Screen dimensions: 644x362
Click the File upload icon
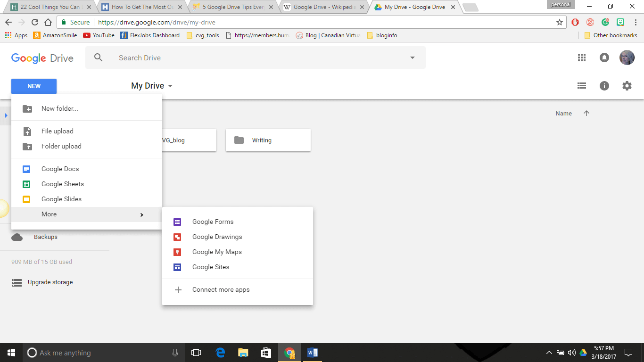(27, 131)
